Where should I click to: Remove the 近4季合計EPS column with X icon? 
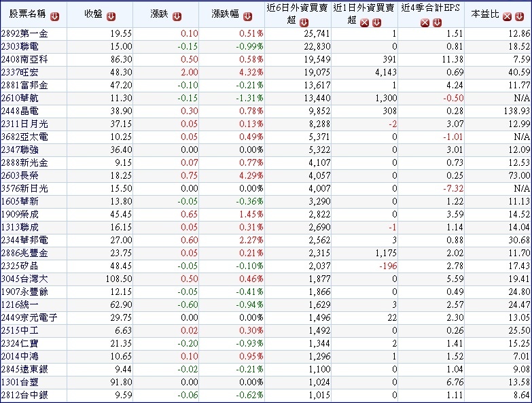[x=425, y=22]
